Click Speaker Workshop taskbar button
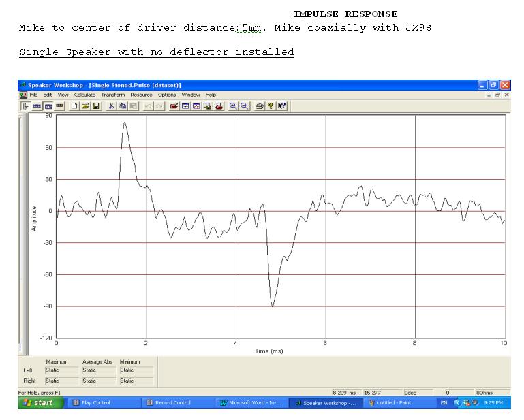This screenshot has width=524, height=420. click(326, 402)
